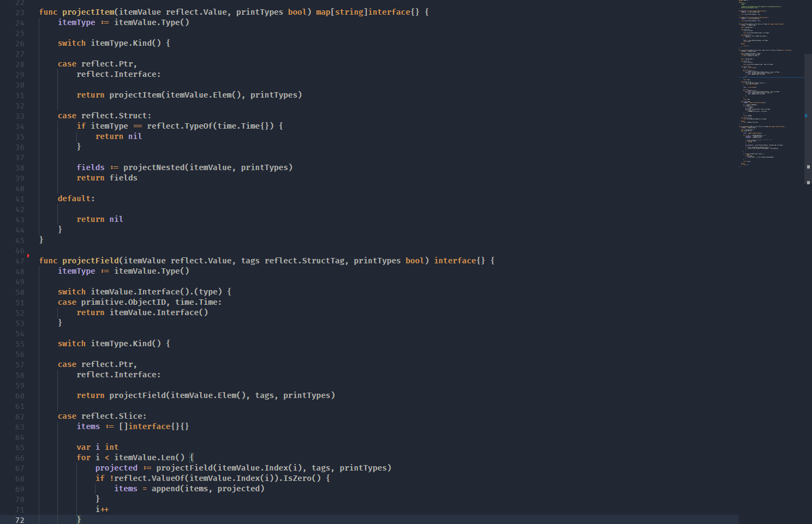Click 'reflect.Slice:' on line 62
Image resolution: width=812 pixels, height=524 pixels.
114,416
